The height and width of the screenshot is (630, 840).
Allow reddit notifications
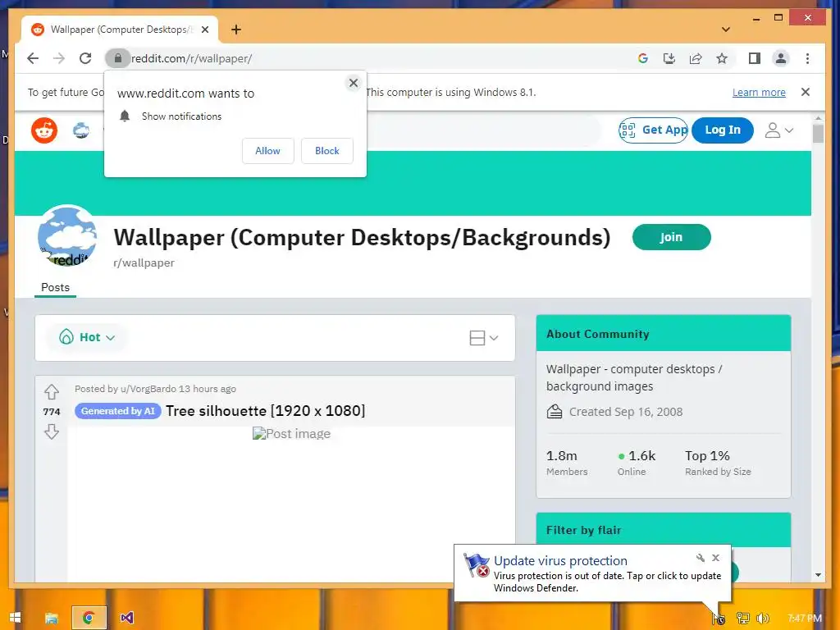(x=268, y=151)
